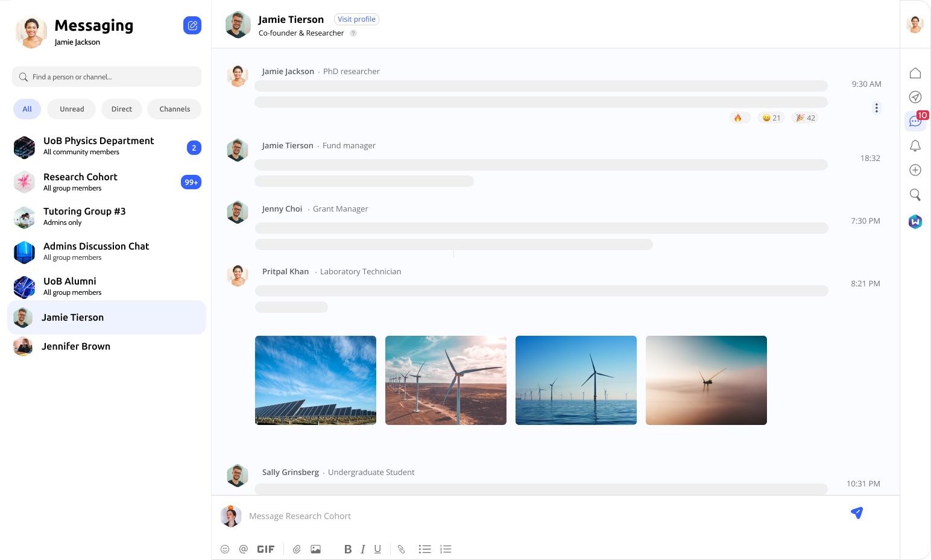Click the magnifier search icon in right sidebar
Viewport: 931px width, 560px height.
[x=915, y=195]
